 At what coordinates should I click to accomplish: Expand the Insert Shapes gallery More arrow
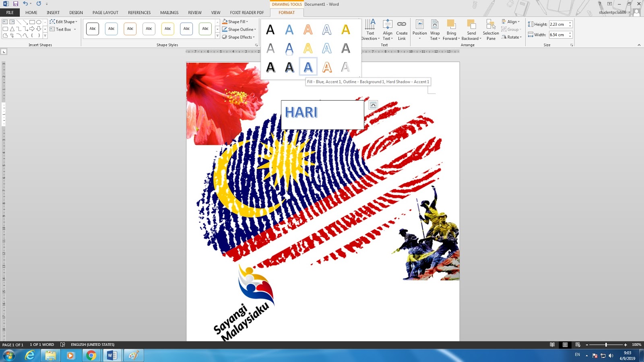pyautogui.click(x=45, y=36)
